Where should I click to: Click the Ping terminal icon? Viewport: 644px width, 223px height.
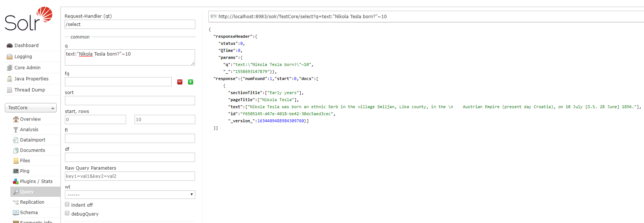pyautogui.click(x=16, y=171)
